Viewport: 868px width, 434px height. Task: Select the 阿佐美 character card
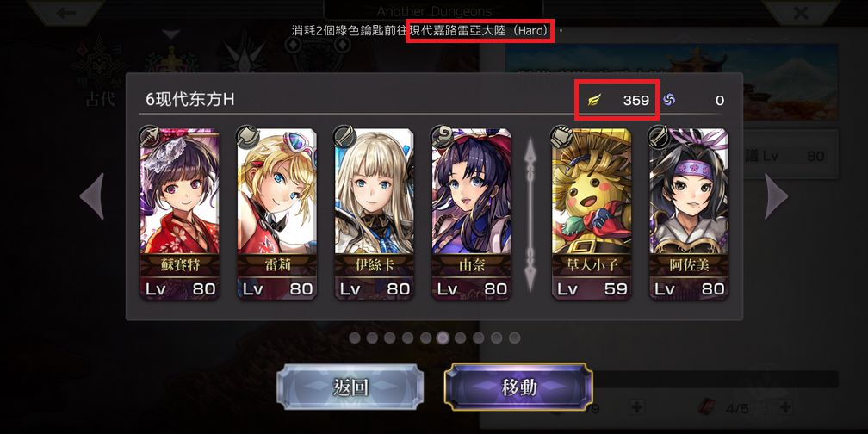click(x=689, y=214)
